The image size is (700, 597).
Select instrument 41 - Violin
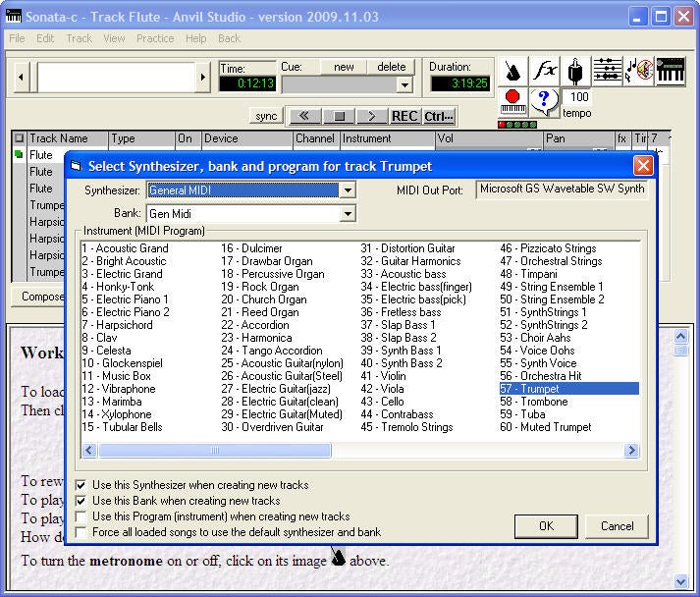click(x=384, y=376)
